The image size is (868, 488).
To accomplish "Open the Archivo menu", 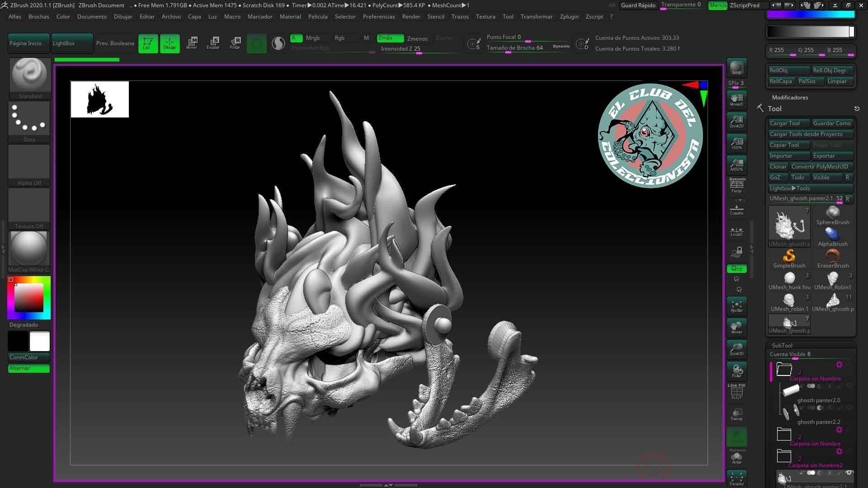I will 171,16.
